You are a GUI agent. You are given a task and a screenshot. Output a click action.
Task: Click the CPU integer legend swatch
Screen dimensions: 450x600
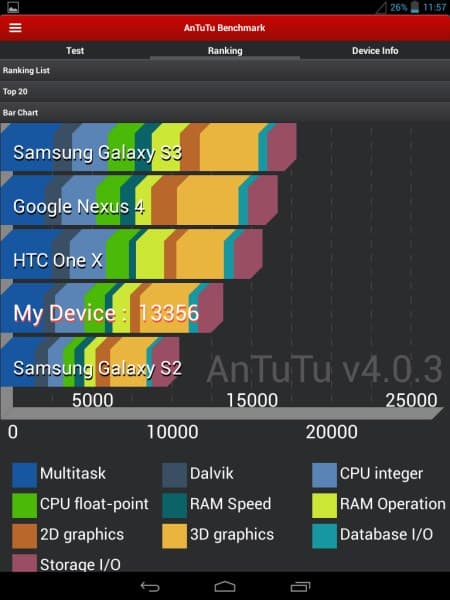(324, 475)
